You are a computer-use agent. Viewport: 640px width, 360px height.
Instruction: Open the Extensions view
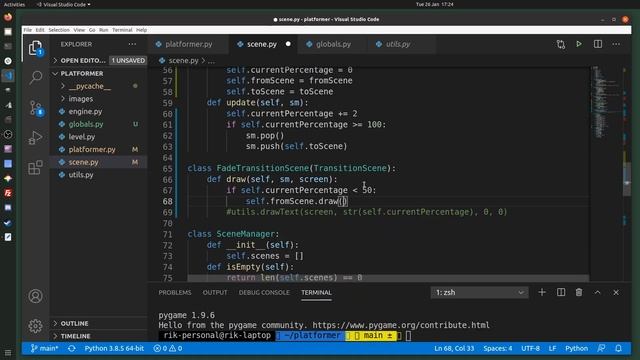(36, 167)
